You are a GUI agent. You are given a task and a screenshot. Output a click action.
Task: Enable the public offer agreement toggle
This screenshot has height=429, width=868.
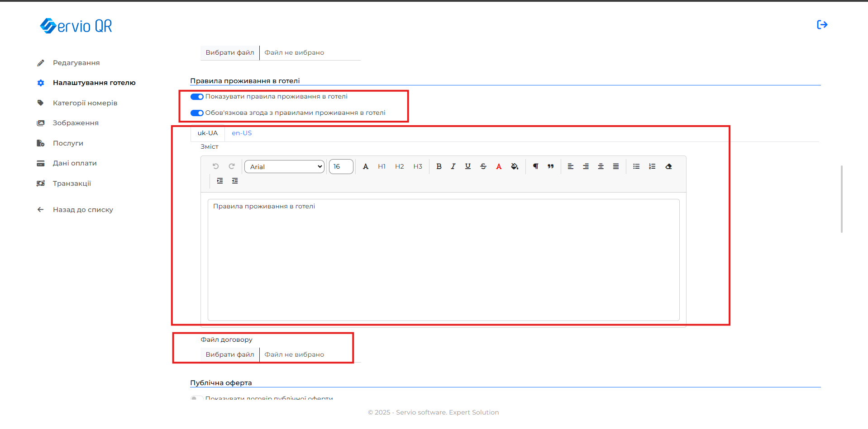coord(197,398)
